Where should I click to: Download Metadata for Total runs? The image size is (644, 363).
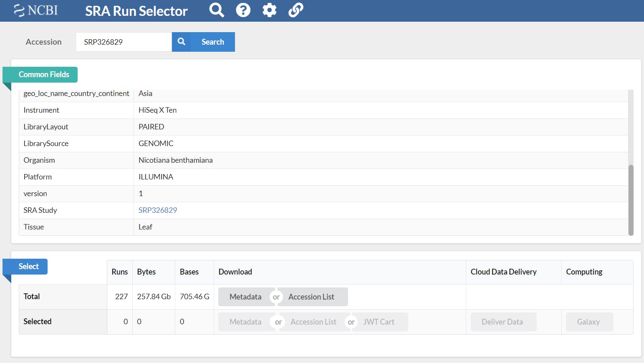245,297
